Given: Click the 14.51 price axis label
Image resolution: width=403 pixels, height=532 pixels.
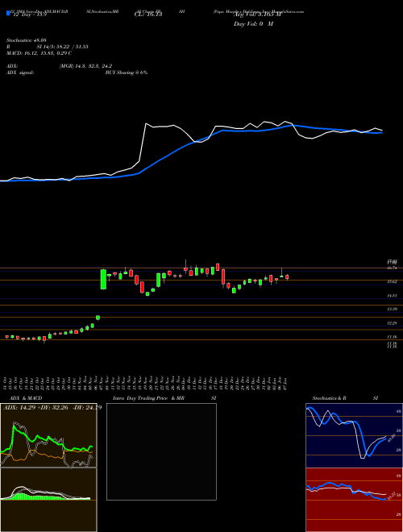Looking at the screenshot, I should 393,296.
